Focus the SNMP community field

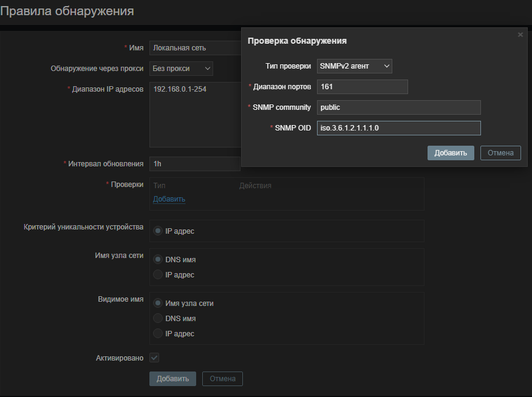[398, 107]
